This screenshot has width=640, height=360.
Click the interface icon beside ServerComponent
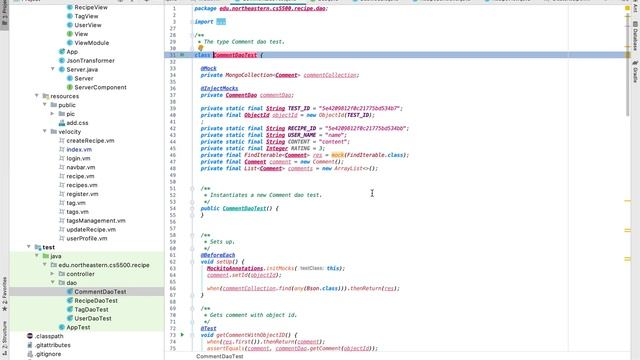coord(70,87)
